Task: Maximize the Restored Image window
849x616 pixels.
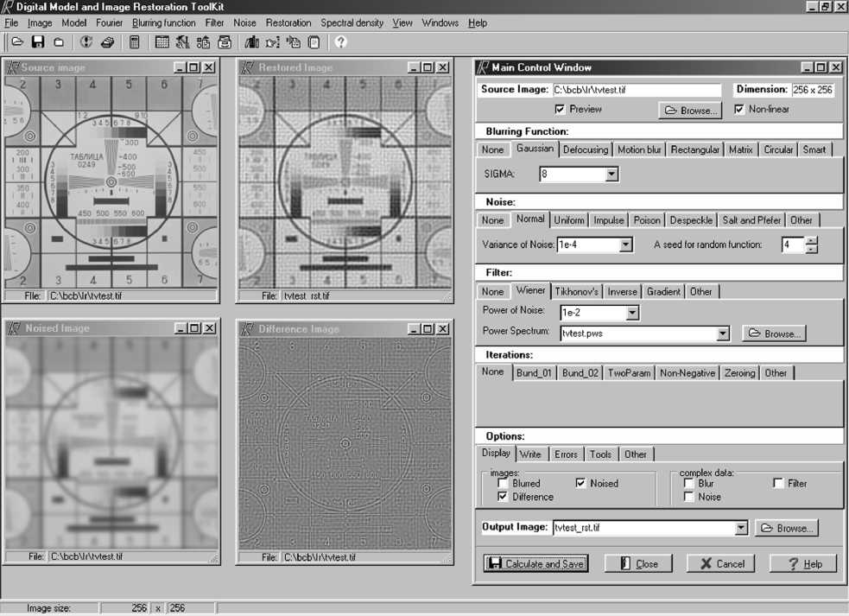Action: [428, 67]
